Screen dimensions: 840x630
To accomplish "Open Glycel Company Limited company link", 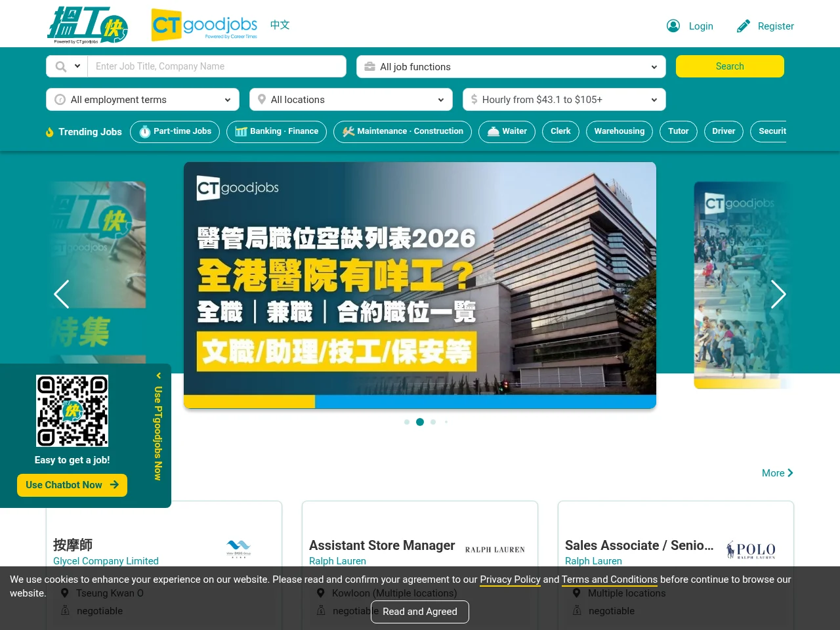I will [106, 561].
